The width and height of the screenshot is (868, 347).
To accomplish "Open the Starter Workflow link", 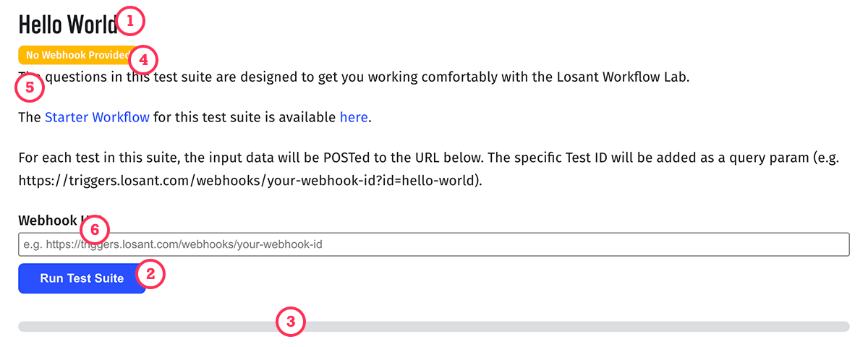I will coord(97,117).
